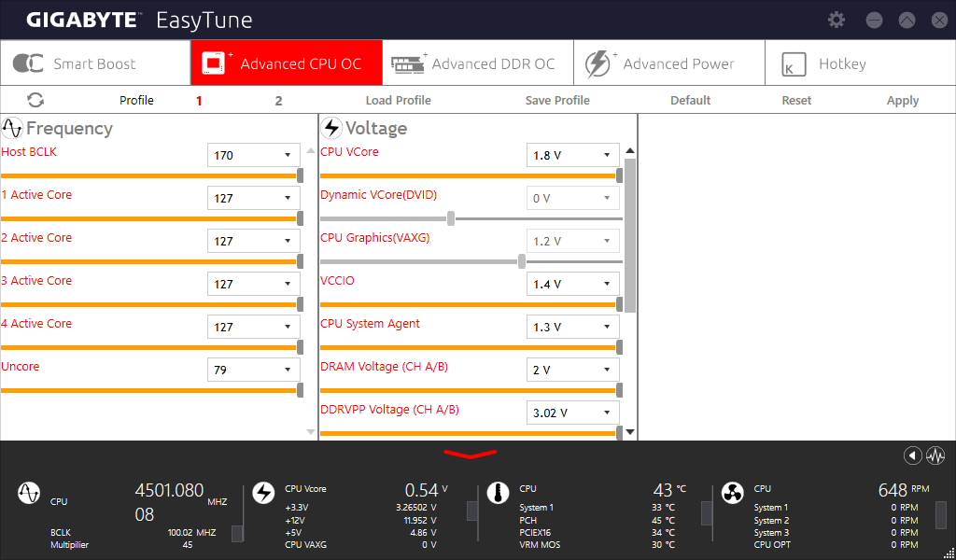Click the +12V voltage reading row
The width and height of the screenshot is (956, 560).
(x=361, y=521)
